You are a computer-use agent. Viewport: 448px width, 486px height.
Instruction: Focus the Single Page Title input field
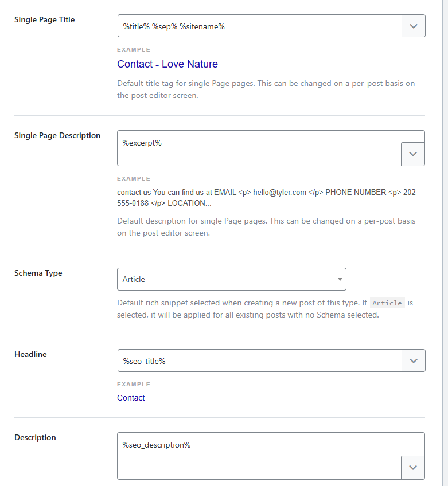point(259,26)
